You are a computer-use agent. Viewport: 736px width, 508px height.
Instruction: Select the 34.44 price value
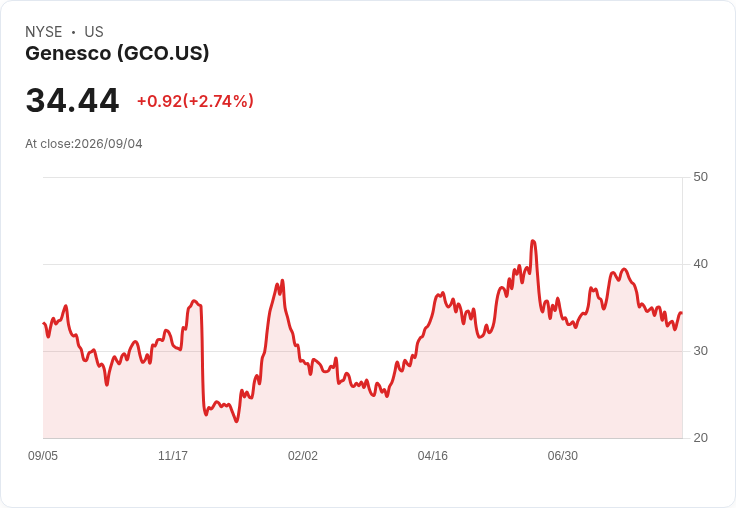[x=72, y=100]
